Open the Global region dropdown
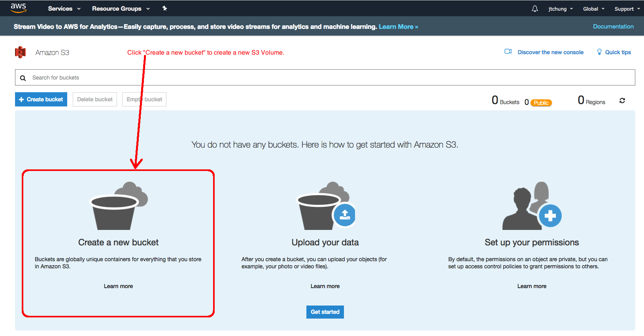Image resolution: width=644 pixels, height=336 pixels. (594, 9)
